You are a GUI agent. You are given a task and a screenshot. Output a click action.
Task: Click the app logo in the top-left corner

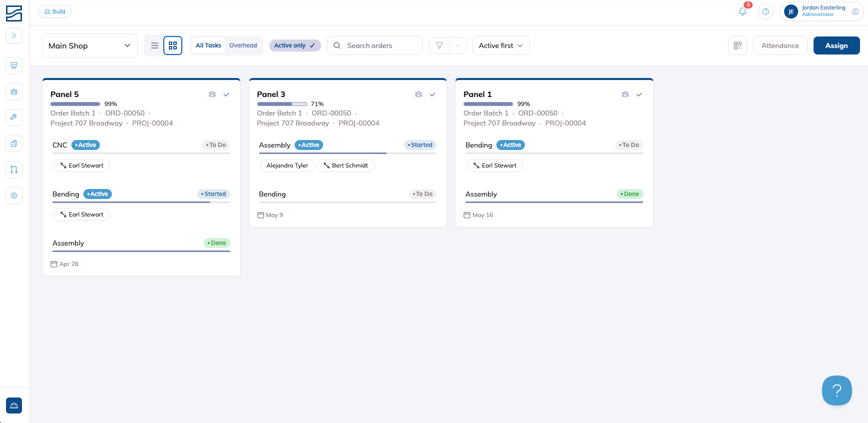click(14, 13)
